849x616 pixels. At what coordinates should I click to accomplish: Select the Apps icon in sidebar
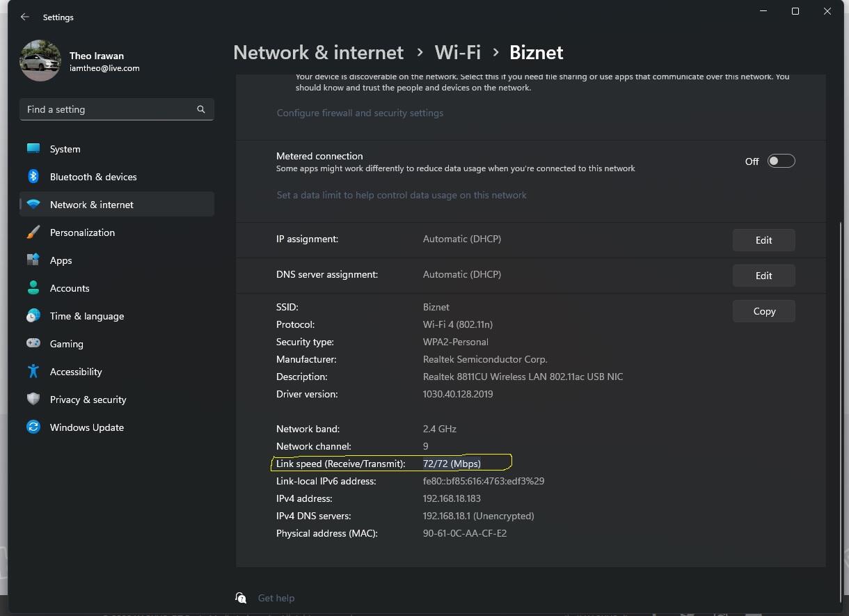[33, 260]
